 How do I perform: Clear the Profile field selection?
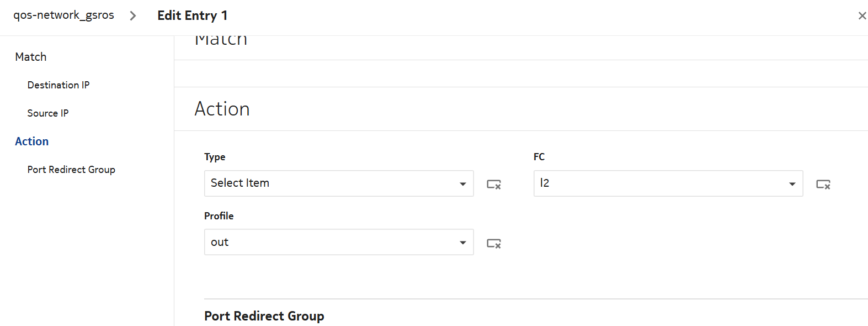pyautogui.click(x=493, y=243)
